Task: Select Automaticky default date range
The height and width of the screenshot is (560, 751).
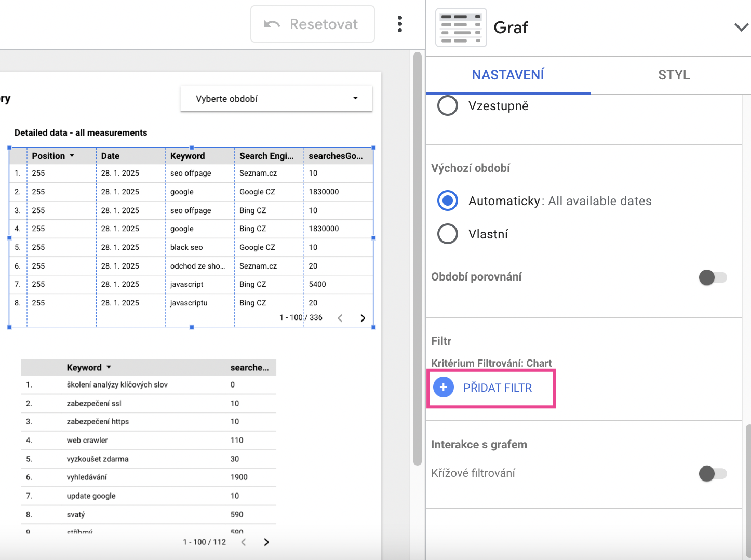Action: click(x=448, y=201)
